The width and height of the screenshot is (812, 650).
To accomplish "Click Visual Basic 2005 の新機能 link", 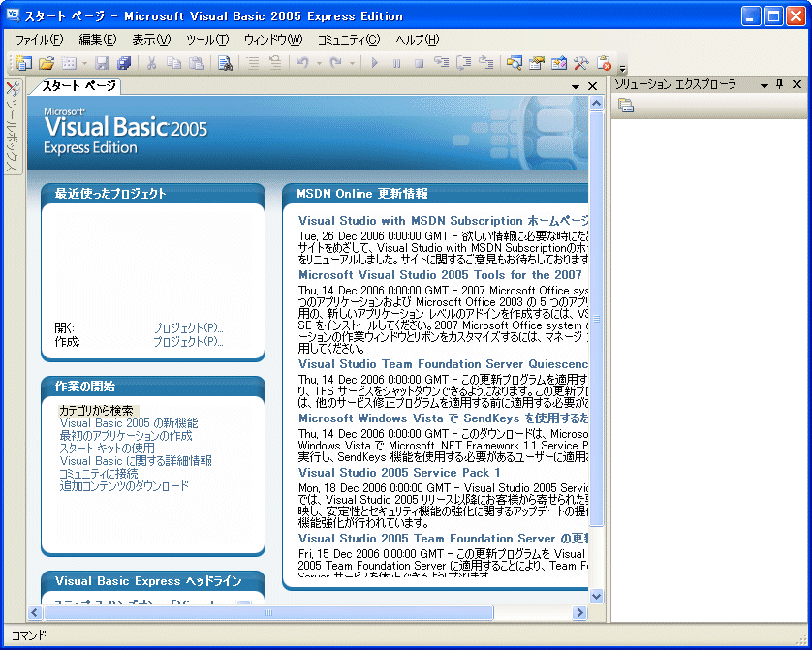I will tap(129, 423).
